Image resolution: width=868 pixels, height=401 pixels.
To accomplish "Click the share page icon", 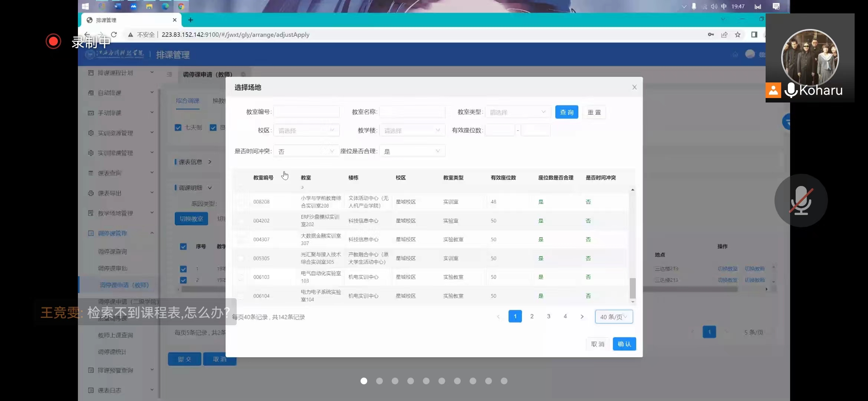I will (724, 35).
